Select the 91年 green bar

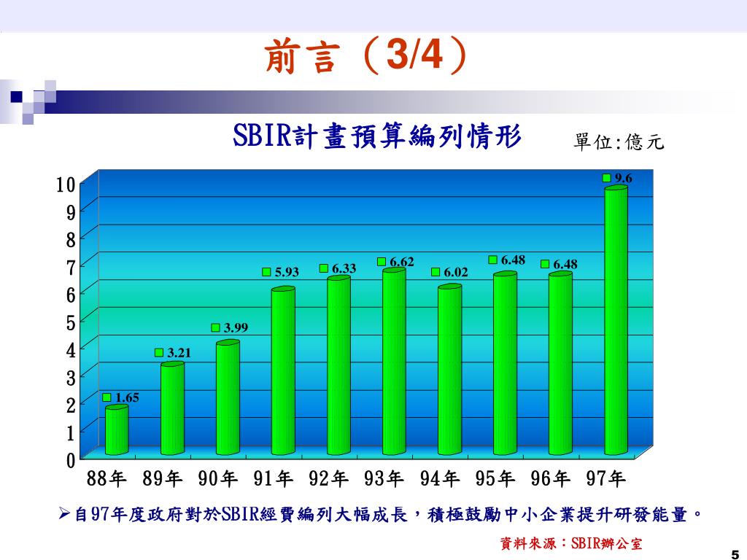[284, 371]
